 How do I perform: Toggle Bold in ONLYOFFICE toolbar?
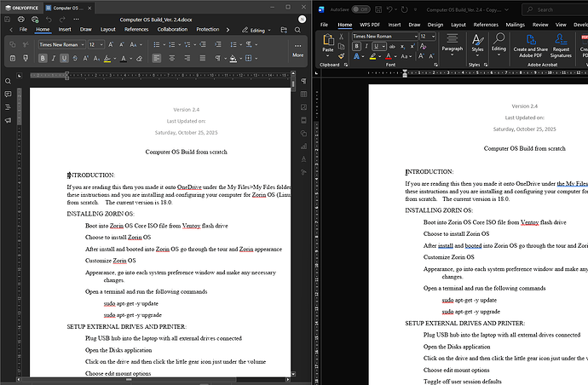click(43, 58)
